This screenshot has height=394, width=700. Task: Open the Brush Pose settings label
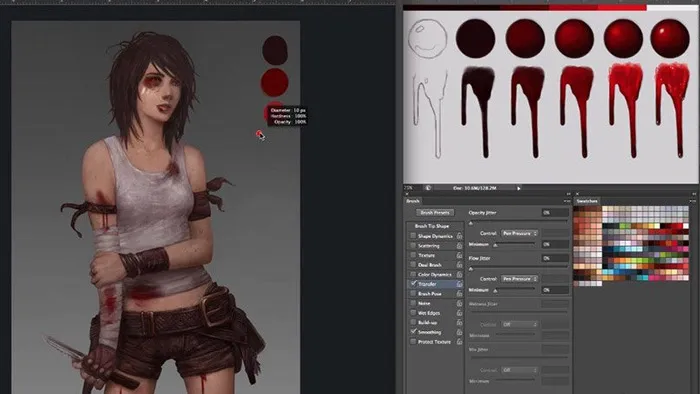point(429,294)
